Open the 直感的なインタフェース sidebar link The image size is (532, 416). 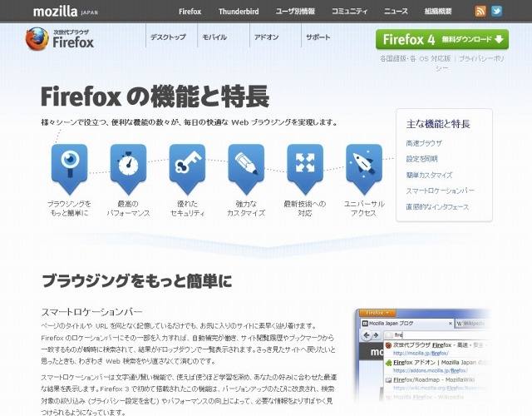pos(437,207)
